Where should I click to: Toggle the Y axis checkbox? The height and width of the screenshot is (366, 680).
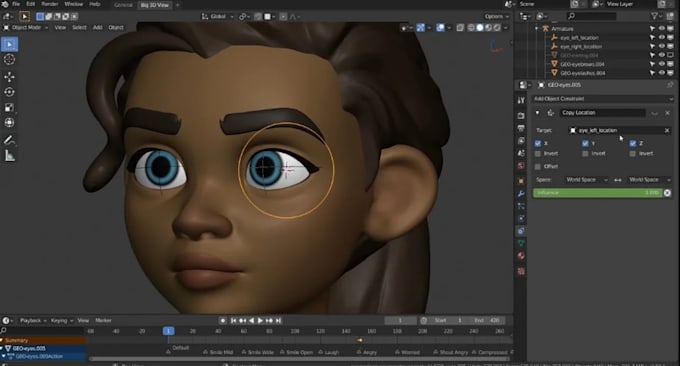point(585,143)
